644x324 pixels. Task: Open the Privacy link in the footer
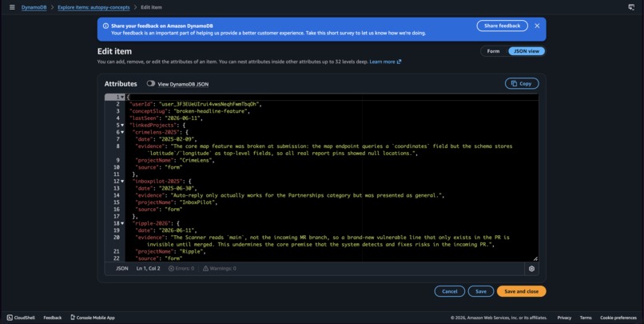[x=564, y=318]
